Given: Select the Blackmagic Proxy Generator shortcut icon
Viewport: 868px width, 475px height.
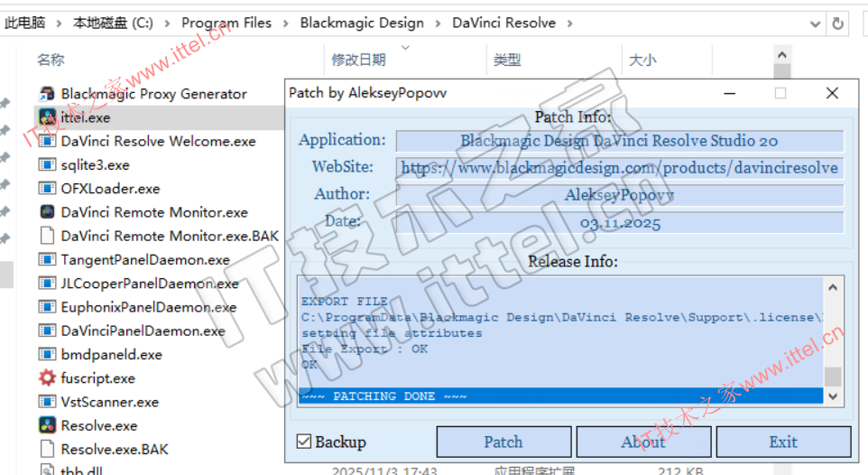Looking at the screenshot, I should (x=47, y=94).
